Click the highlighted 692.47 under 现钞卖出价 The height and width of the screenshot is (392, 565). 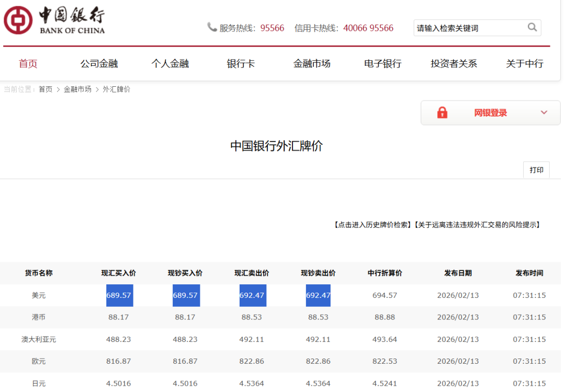pos(318,295)
